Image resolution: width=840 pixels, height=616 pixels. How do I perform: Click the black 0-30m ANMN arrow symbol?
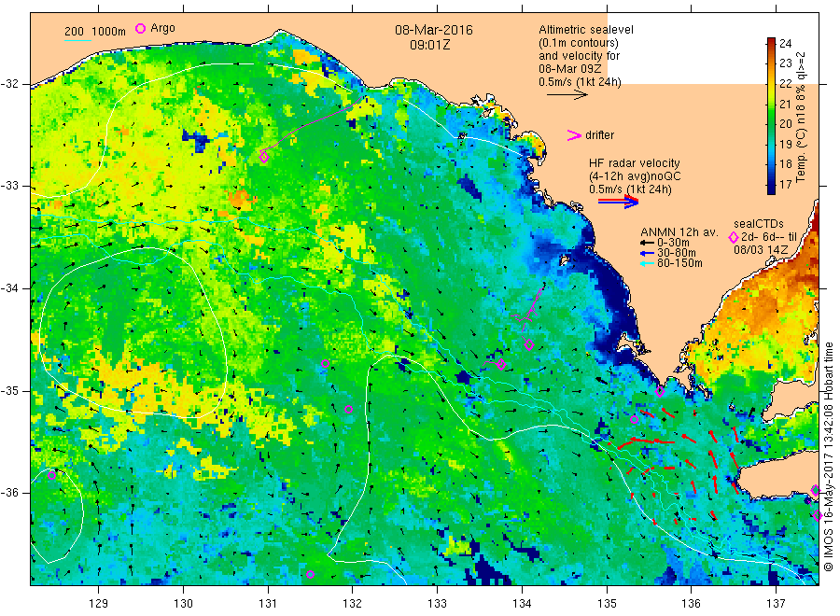point(647,243)
